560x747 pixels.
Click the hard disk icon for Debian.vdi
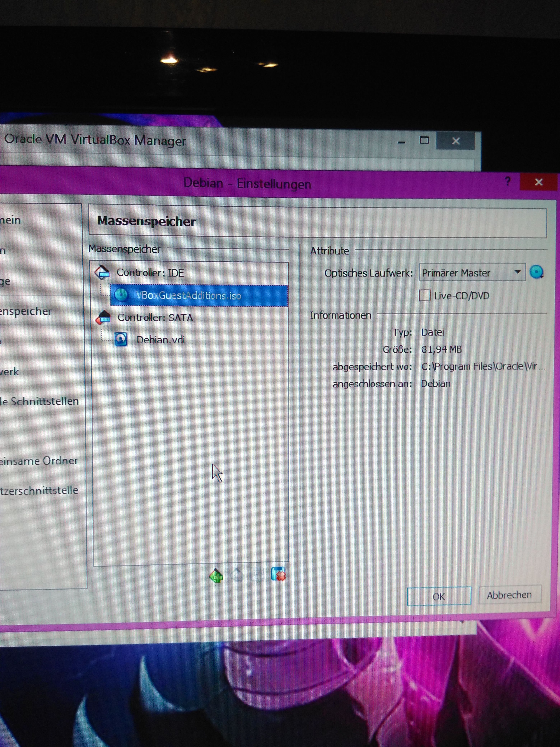pos(121,339)
